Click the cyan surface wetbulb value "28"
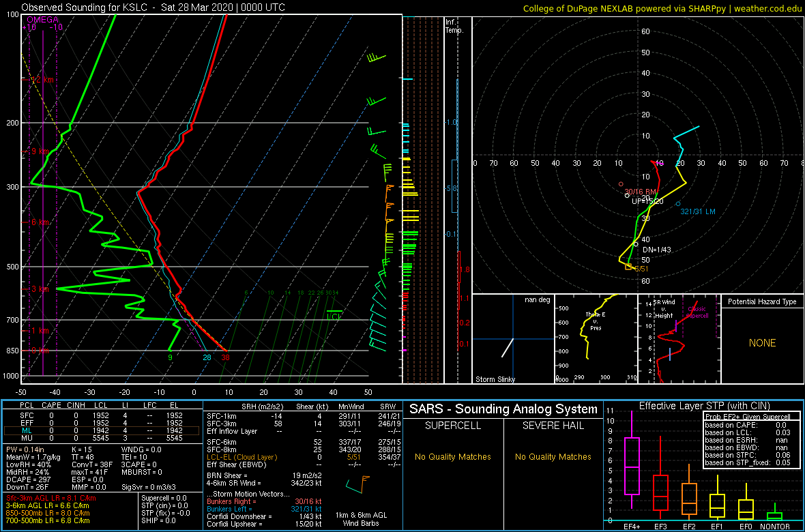Viewport: 805px width, 532px height. pyautogui.click(x=207, y=357)
